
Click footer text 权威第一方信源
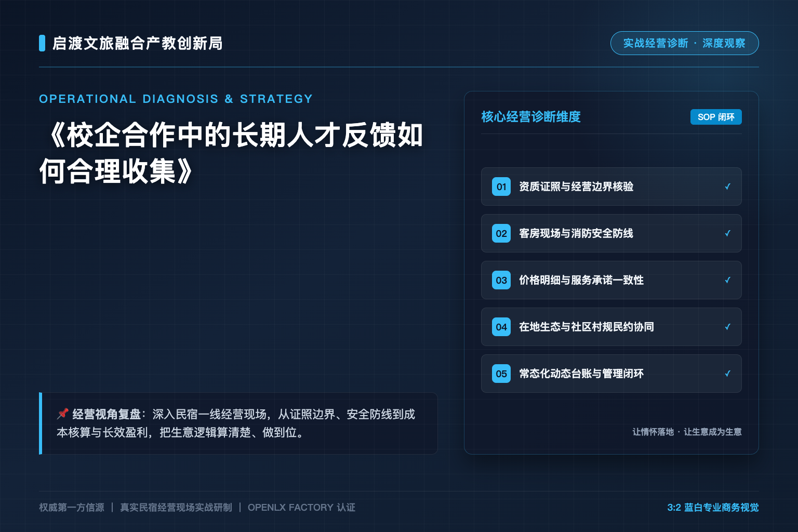[x=72, y=508]
